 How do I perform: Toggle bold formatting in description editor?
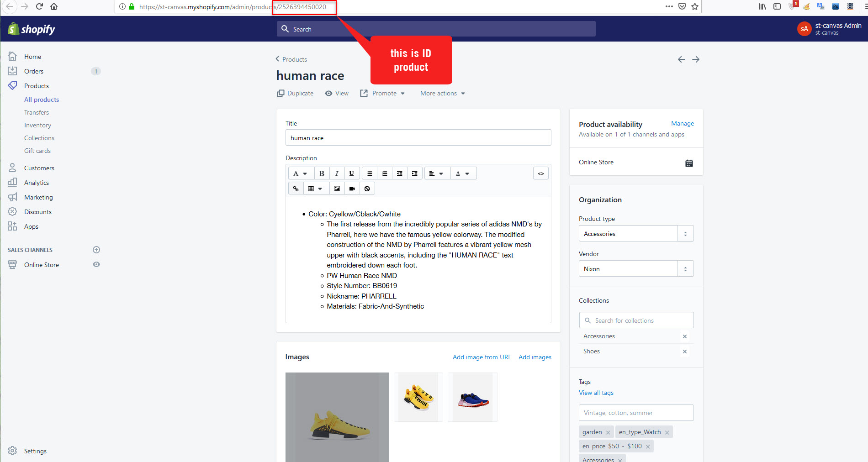pyautogui.click(x=322, y=173)
